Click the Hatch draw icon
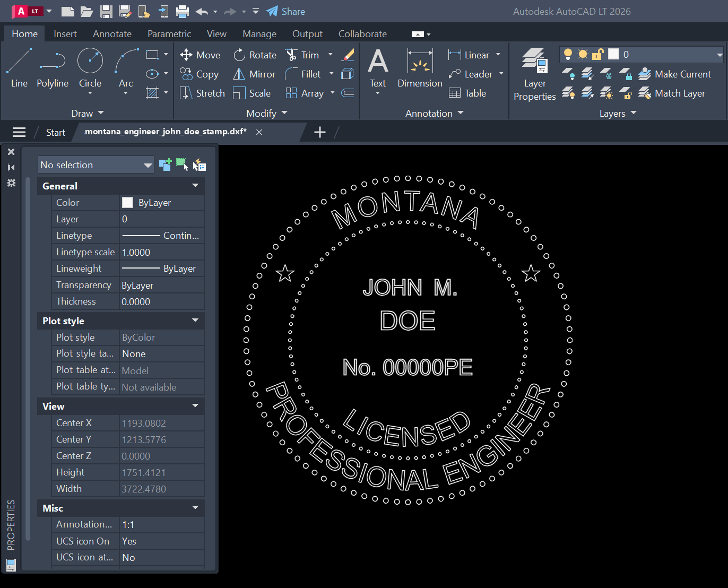The width and height of the screenshot is (728, 588). point(152,93)
